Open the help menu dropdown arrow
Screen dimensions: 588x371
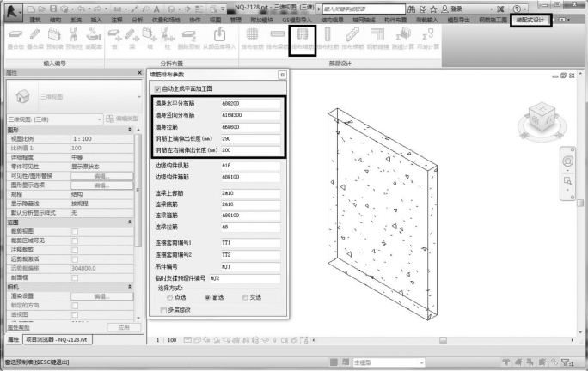pos(525,9)
